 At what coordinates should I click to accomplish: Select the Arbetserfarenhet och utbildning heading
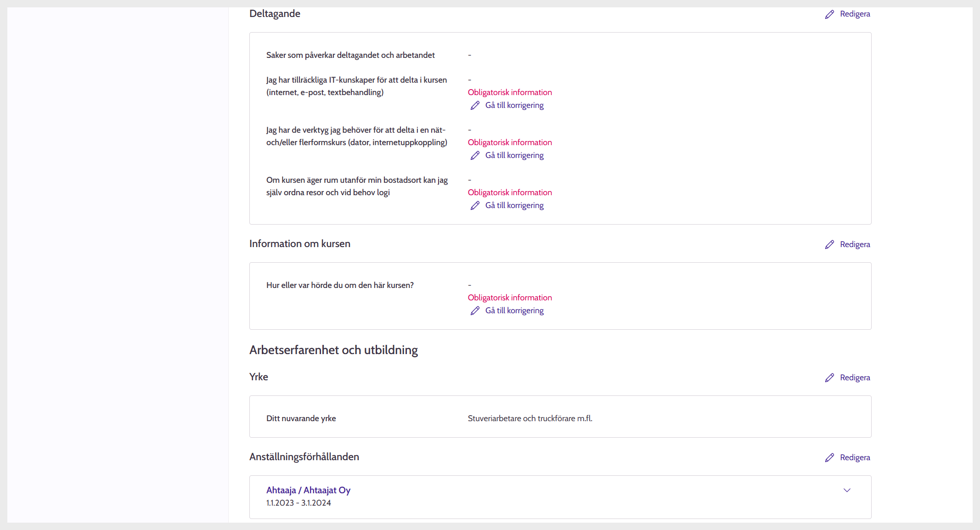(333, 350)
